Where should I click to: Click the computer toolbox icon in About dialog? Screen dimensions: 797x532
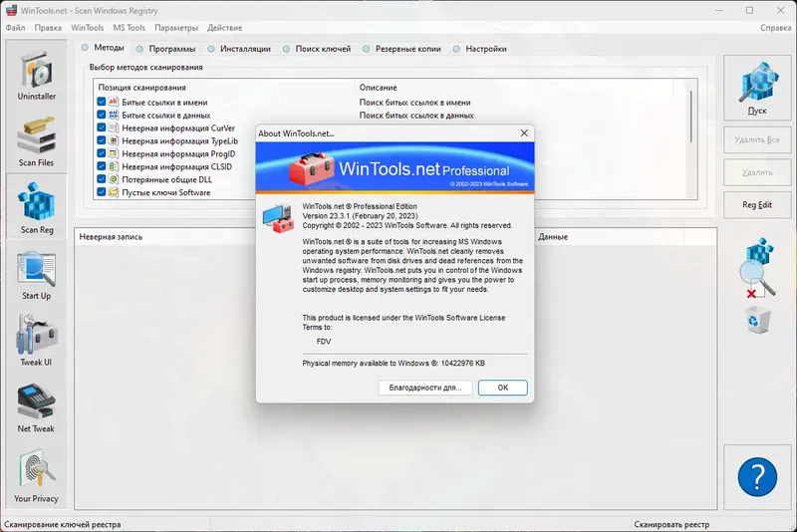[278, 218]
